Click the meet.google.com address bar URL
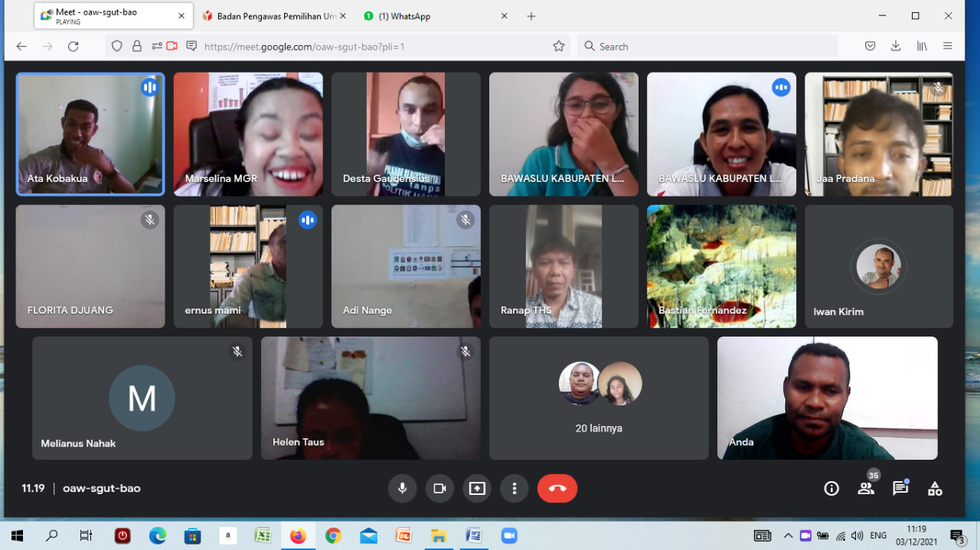 (x=304, y=47)
